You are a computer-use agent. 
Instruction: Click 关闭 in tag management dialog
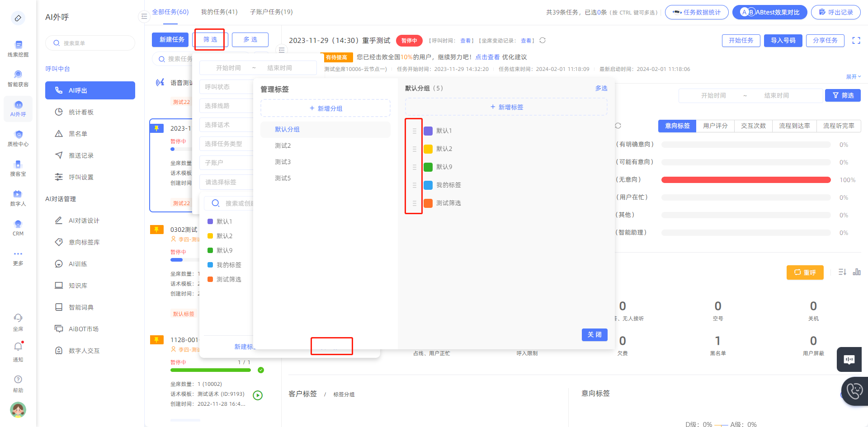click(594, 335)
